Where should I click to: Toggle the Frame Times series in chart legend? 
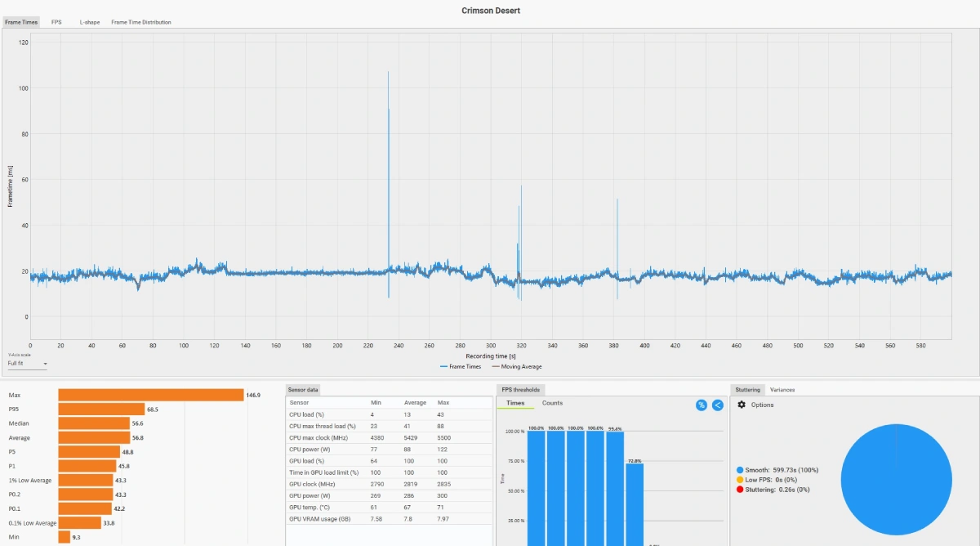(x=461, y=366)
